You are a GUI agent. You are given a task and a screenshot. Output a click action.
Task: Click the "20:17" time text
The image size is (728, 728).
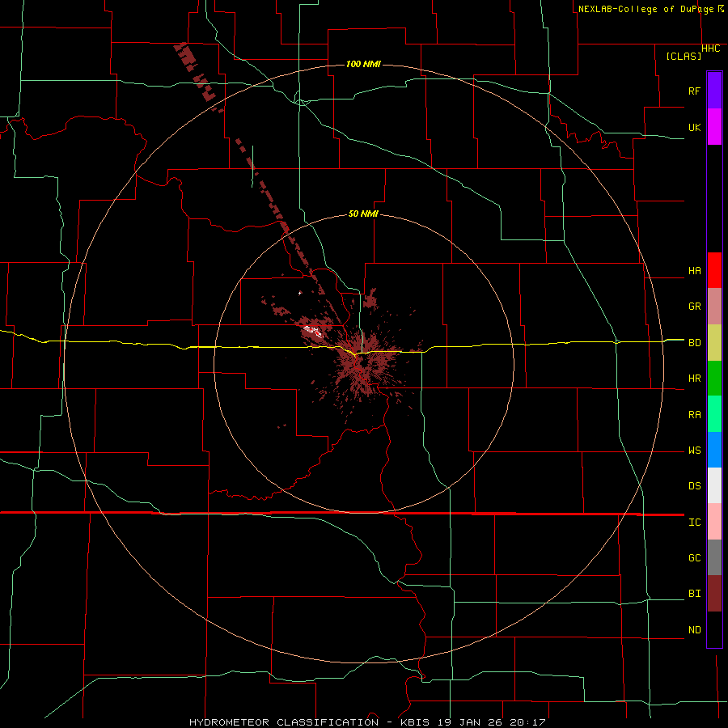(527, 722)
